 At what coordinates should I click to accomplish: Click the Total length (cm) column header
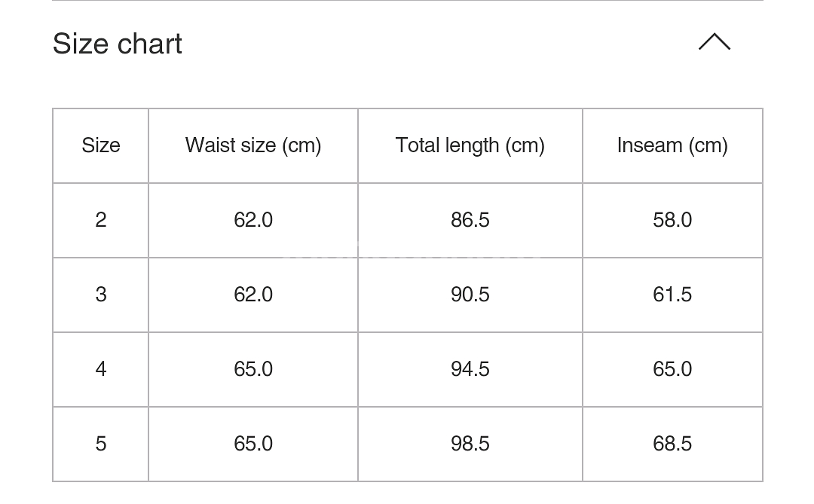[x=470, y=145]
